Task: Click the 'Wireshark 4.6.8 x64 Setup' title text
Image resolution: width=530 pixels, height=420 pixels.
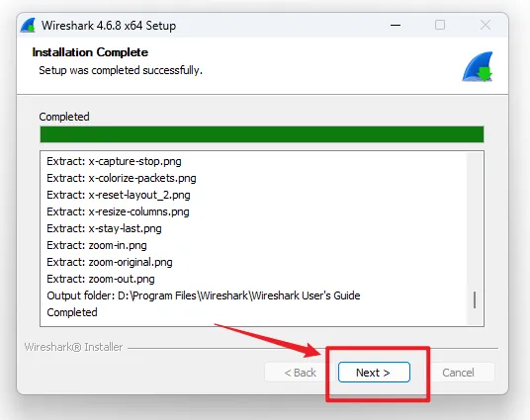Action: point(109,26)
